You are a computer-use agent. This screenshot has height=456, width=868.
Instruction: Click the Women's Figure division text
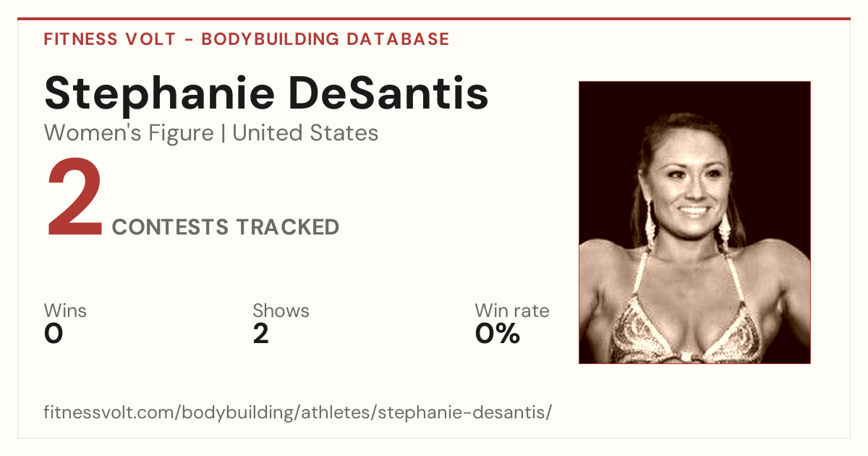129,133
